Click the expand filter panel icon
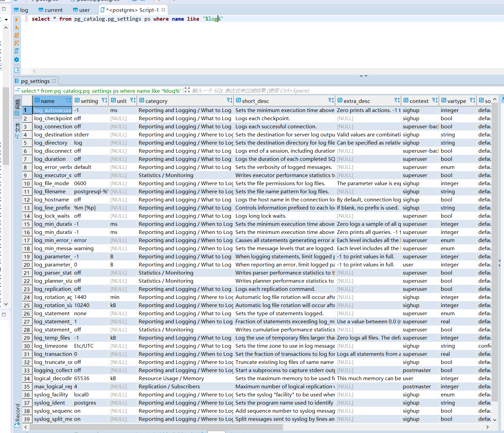This screenshot has height=433, width=504. [x=187, y=90]
